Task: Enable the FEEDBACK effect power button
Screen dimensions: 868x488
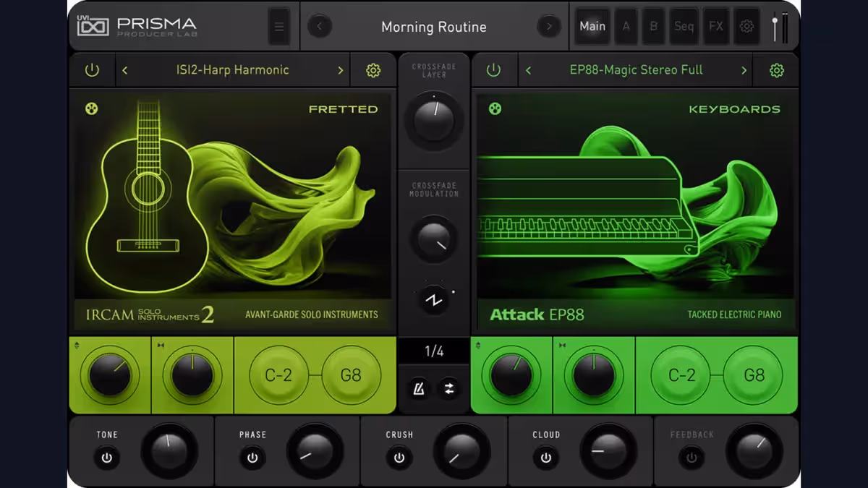Action: [x=692, y=458]
